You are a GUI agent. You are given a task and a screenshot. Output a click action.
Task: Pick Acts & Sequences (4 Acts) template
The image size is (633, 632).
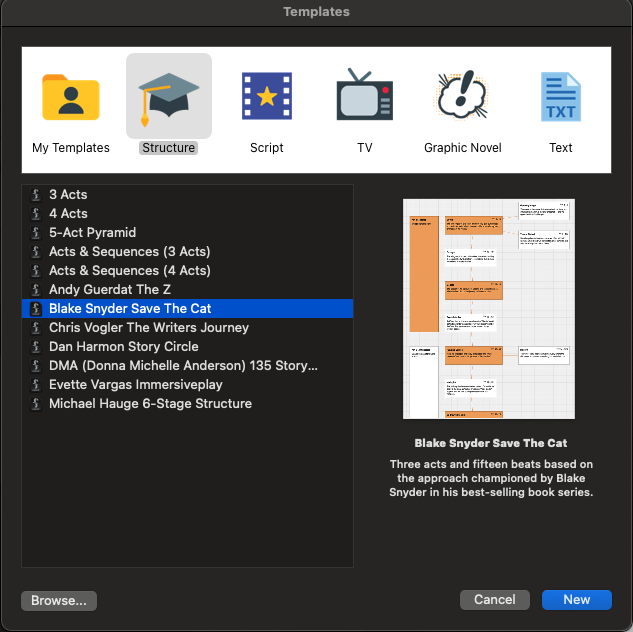click(129, 271)
